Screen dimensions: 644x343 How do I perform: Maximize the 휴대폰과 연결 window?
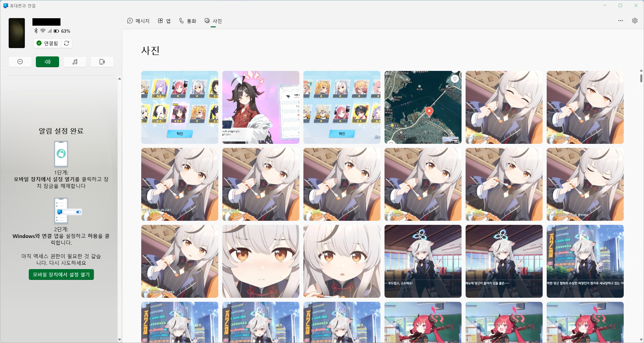click(x=620, y=5)
